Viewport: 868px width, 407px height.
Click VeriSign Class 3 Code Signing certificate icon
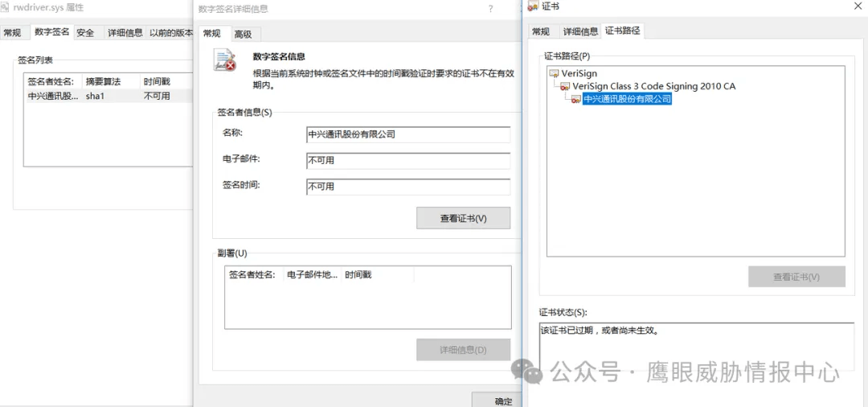565,86
